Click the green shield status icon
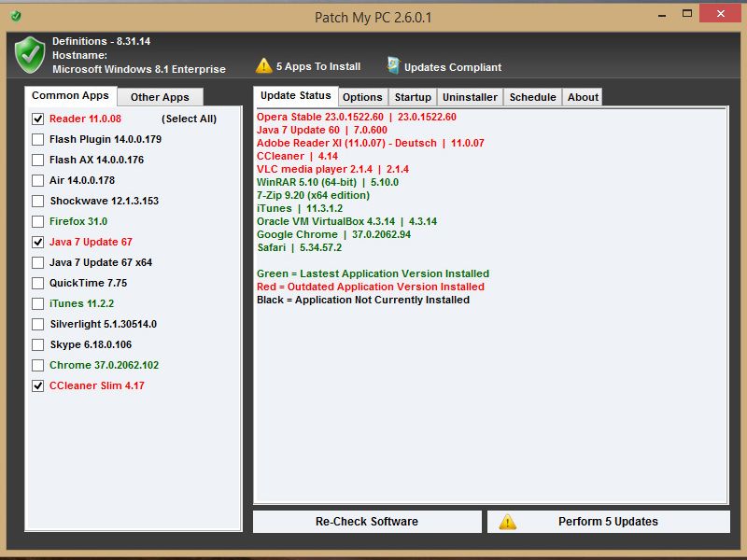Image resolution: width=747 pixels, height=560 pixels. click(x=30, y=55)
